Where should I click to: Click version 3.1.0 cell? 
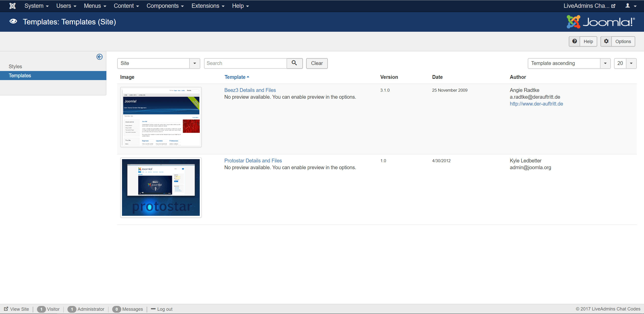tap(385, 90)
